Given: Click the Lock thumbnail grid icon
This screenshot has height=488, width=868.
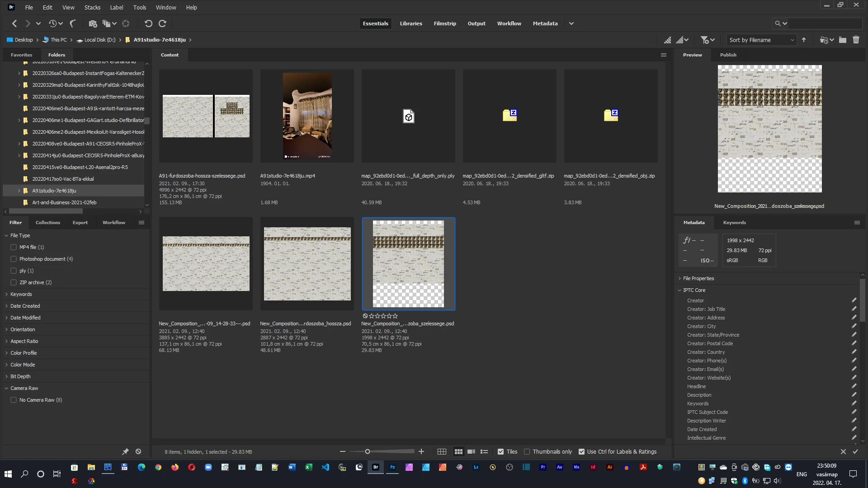Looking at the screenshot, I should [442, 451].
